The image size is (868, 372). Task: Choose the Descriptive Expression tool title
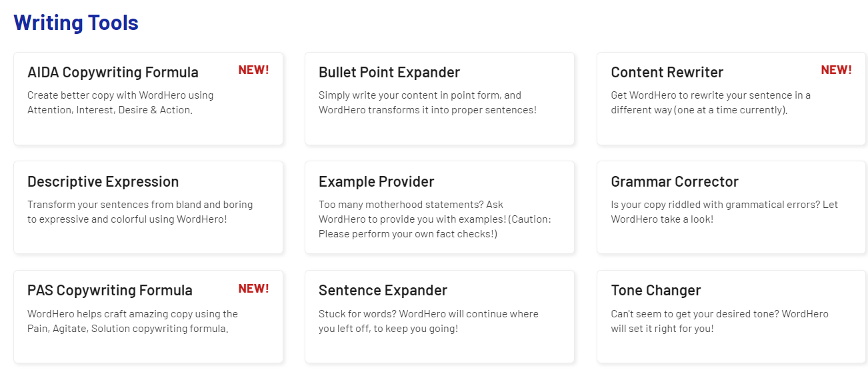click(103, 182)
